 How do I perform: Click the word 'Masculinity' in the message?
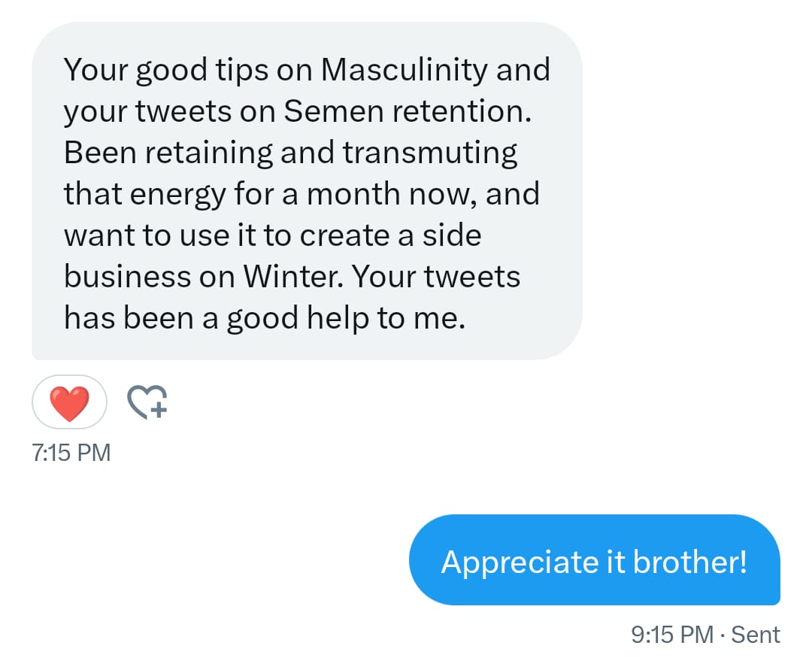click(x=404, y=71)
